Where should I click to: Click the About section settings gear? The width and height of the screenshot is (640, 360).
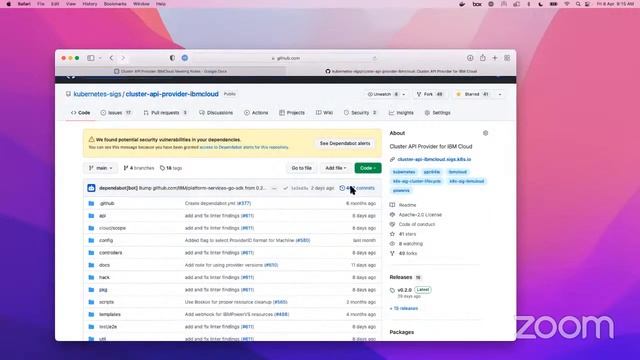coord(485,133)
